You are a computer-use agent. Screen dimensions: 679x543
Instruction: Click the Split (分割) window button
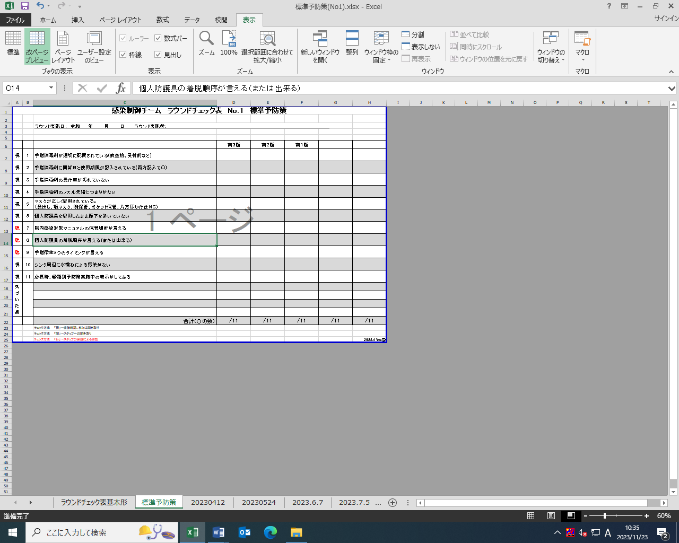pos(413,34)
